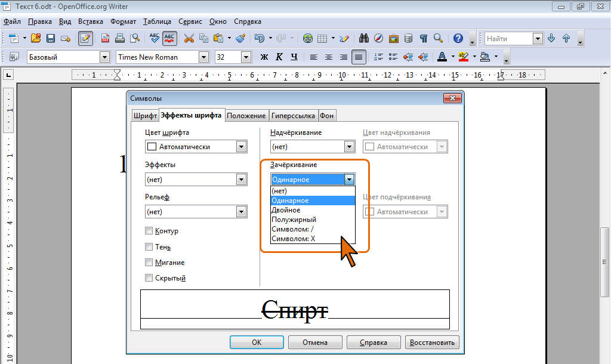
Task: Apply italic К formatting
Action: [x=279, y=57]
